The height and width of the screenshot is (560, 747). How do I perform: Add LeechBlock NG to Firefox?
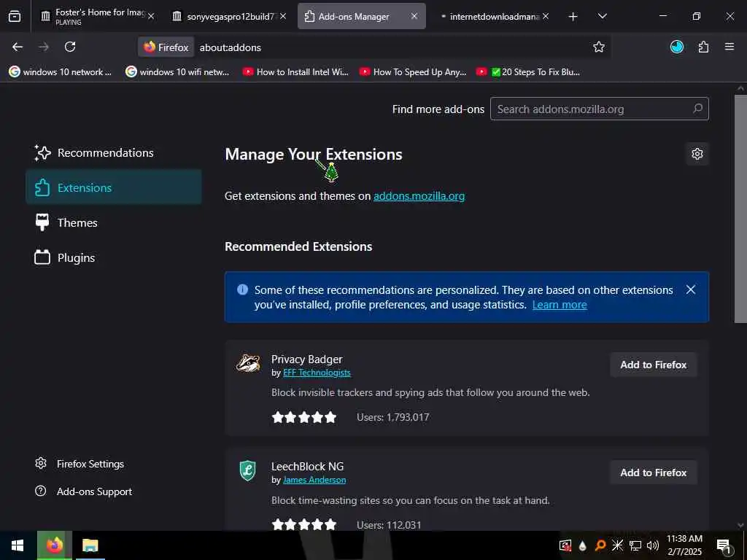pos(653,472)
